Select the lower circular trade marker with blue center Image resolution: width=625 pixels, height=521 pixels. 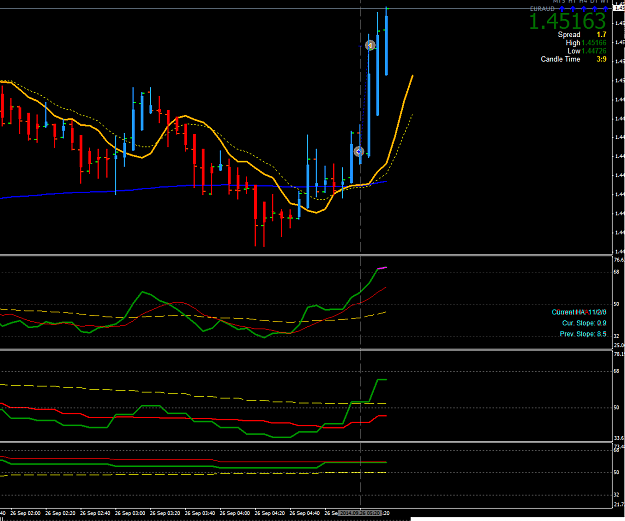point(359,151)
